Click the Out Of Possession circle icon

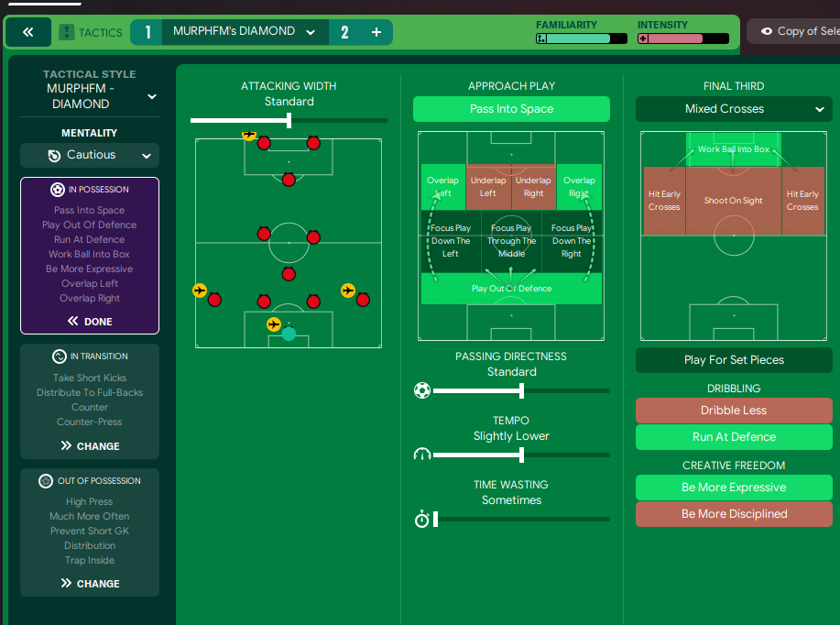coord(46,481)
